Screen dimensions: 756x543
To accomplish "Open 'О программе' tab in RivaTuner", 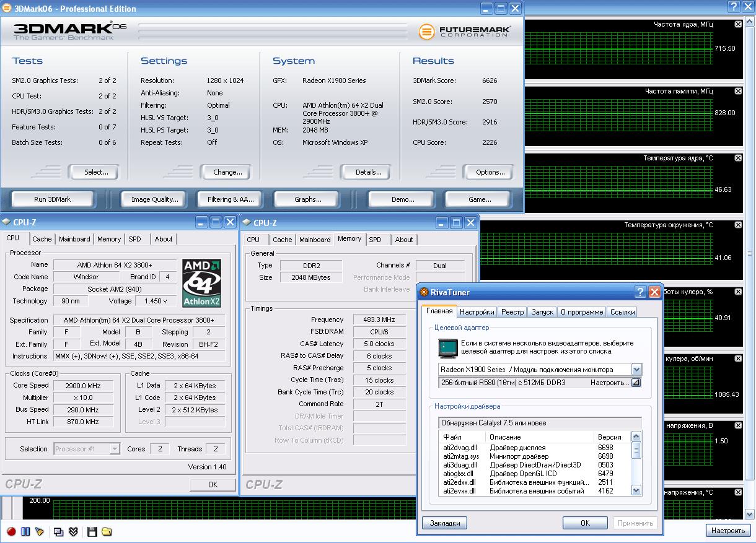I will pos(582,312).
